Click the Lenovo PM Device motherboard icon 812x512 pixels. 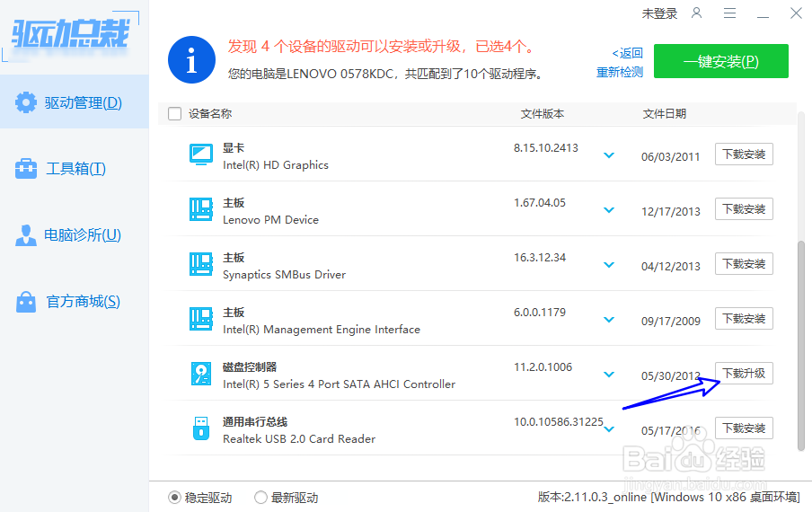click(x=201, y=209)
